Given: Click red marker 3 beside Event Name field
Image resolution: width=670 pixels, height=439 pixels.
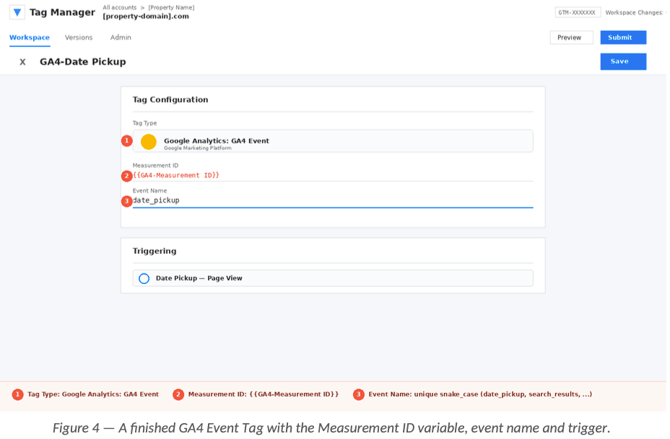Looking at the screenshot, I should (x=126, y=201).
